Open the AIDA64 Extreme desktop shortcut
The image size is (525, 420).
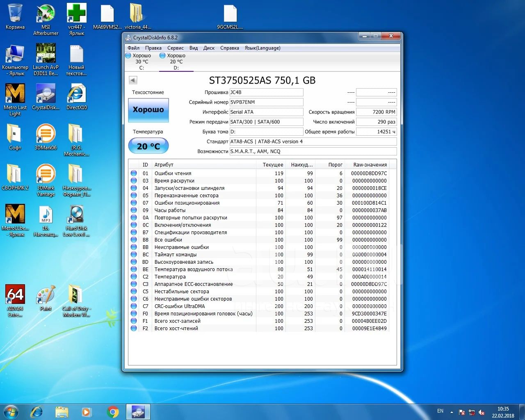click(x=15, y=301)
